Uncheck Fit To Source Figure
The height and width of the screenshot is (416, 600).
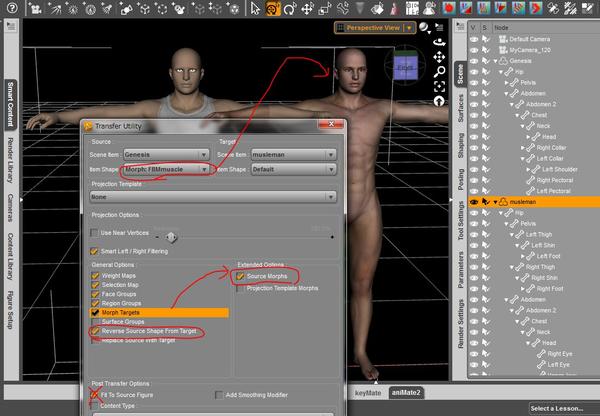coord(94,395)
